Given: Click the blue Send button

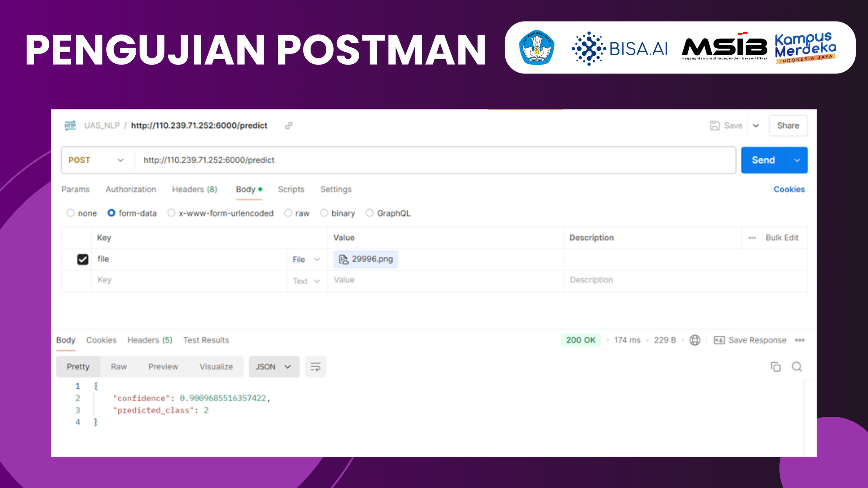Looking at the screenshot, I should pos(763,160).
